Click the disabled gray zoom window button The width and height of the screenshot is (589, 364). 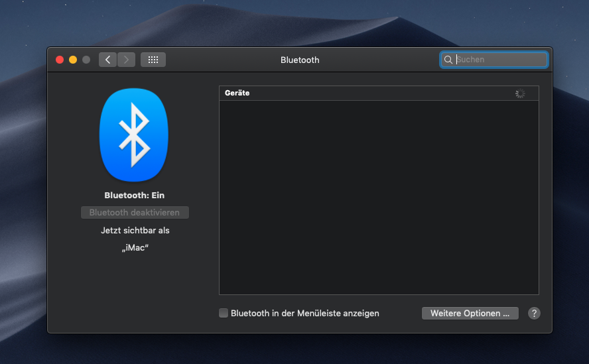(86, 60)
